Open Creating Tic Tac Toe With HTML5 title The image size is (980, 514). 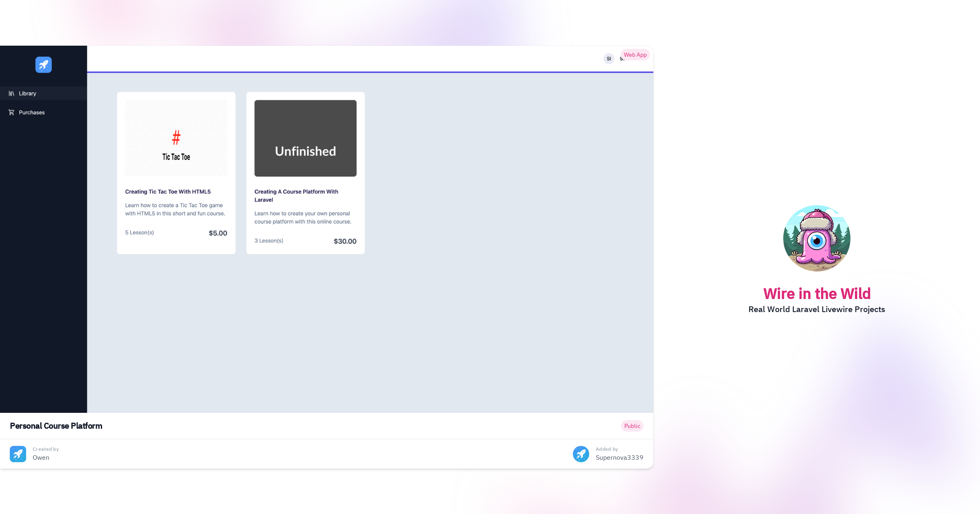(x=168, y=192)
